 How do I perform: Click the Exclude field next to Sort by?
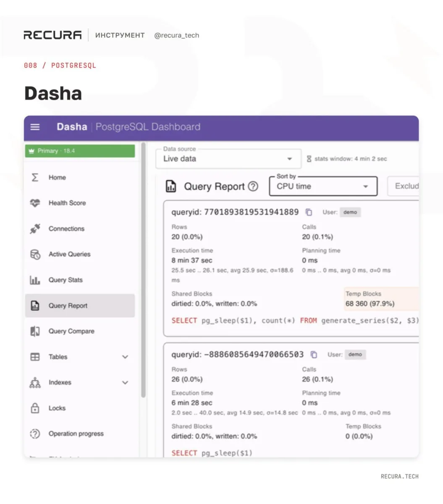(x=403, y=186)
